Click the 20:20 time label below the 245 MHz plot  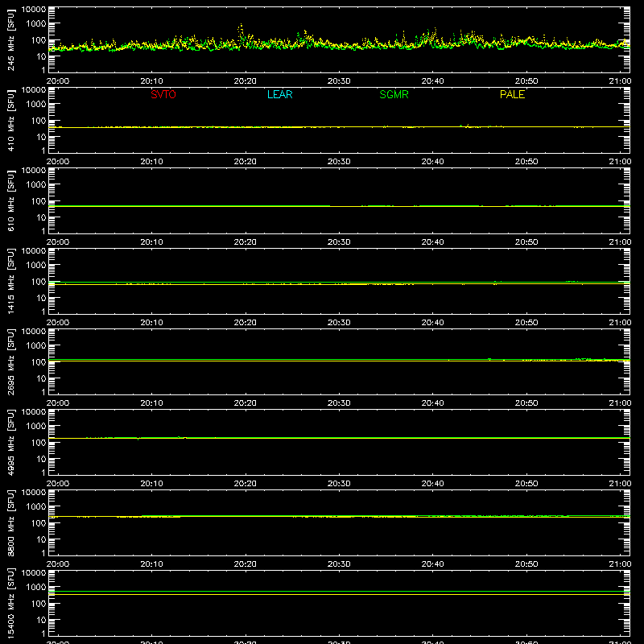pyautogui.click(x=246, y=81)
